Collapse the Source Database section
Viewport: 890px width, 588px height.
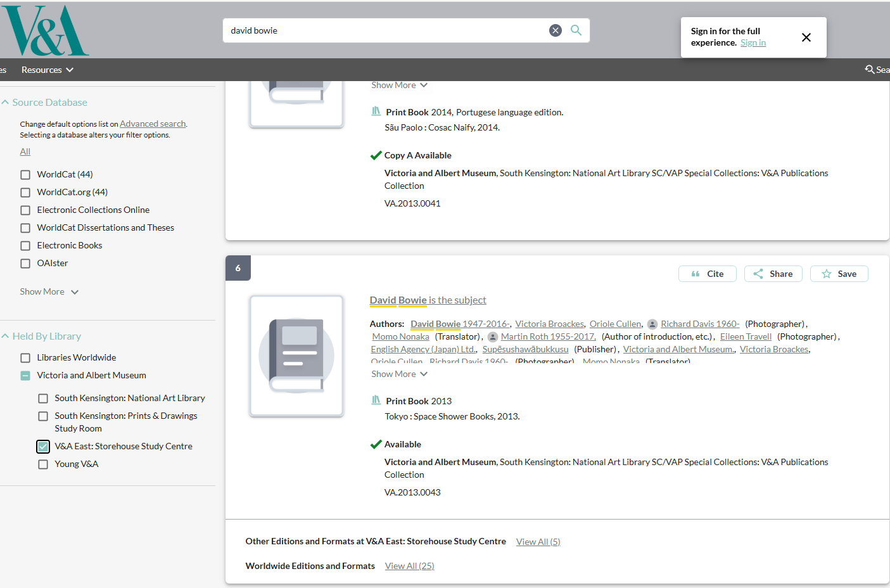coord(6,103)
